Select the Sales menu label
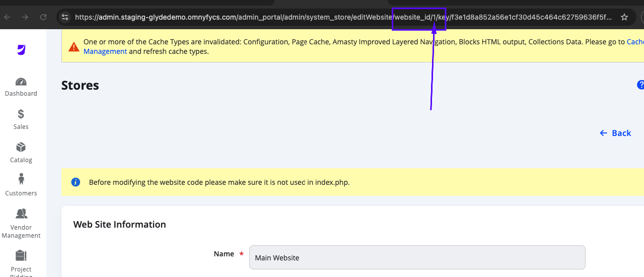 coord(21,127)
